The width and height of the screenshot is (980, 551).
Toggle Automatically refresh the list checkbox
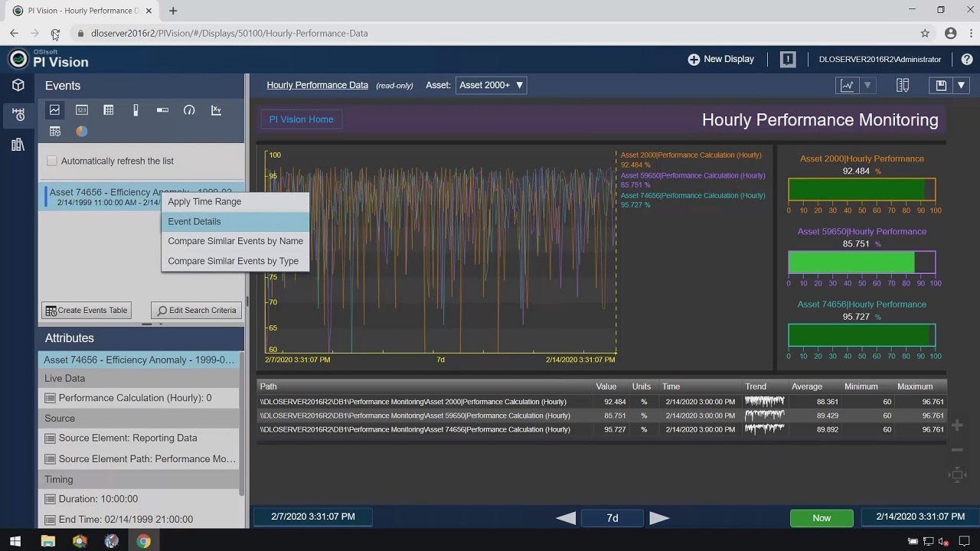(x=52, y=161)
